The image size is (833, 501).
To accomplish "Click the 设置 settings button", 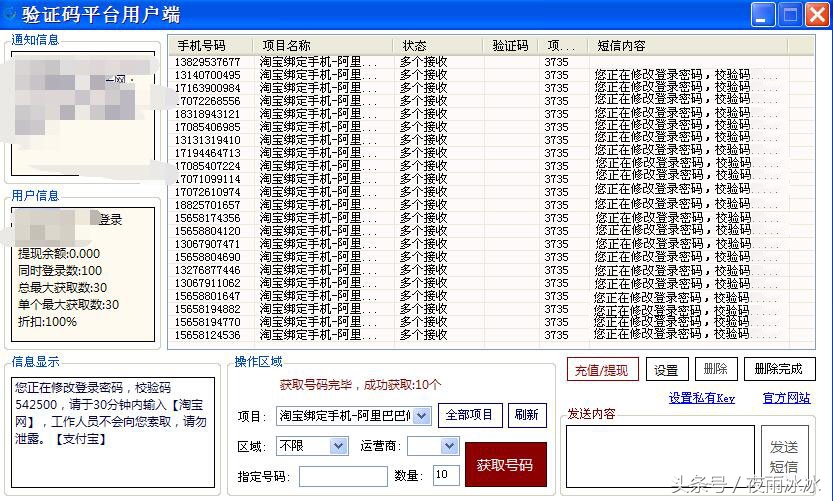I will click(x=667, y=369).
